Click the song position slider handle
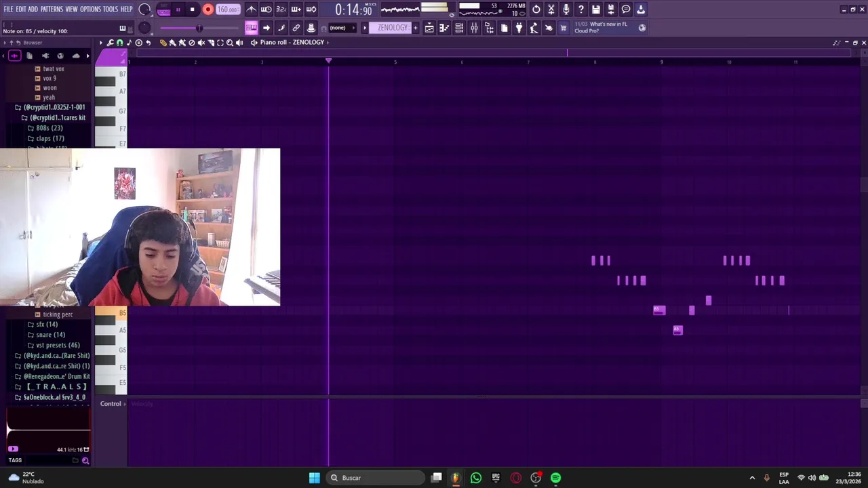The width and height of the screenshot is (868, 488). (199, 28)
